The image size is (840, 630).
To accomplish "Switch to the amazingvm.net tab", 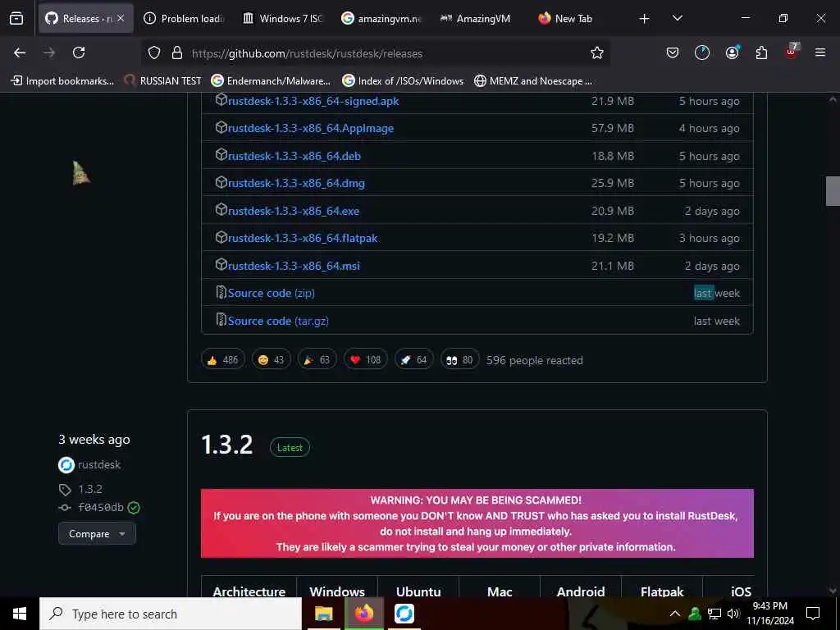I will tap(381, 19).
